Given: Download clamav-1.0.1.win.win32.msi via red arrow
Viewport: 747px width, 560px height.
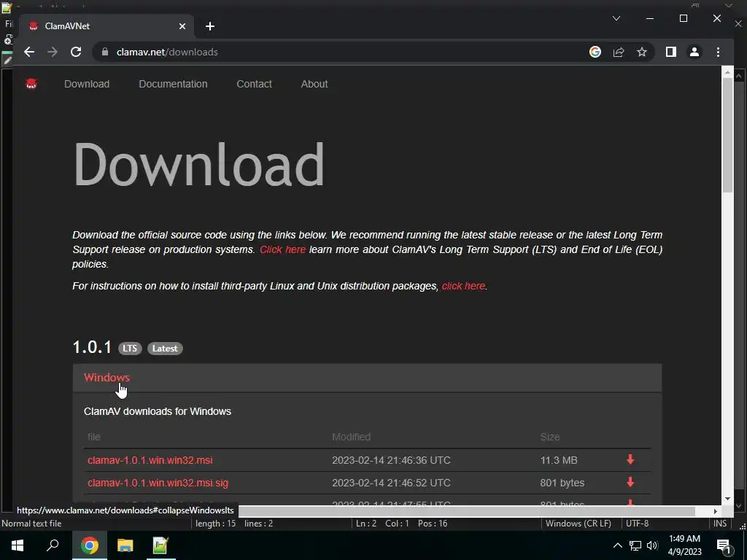Looking at the screenshot, I should [630, 459].
